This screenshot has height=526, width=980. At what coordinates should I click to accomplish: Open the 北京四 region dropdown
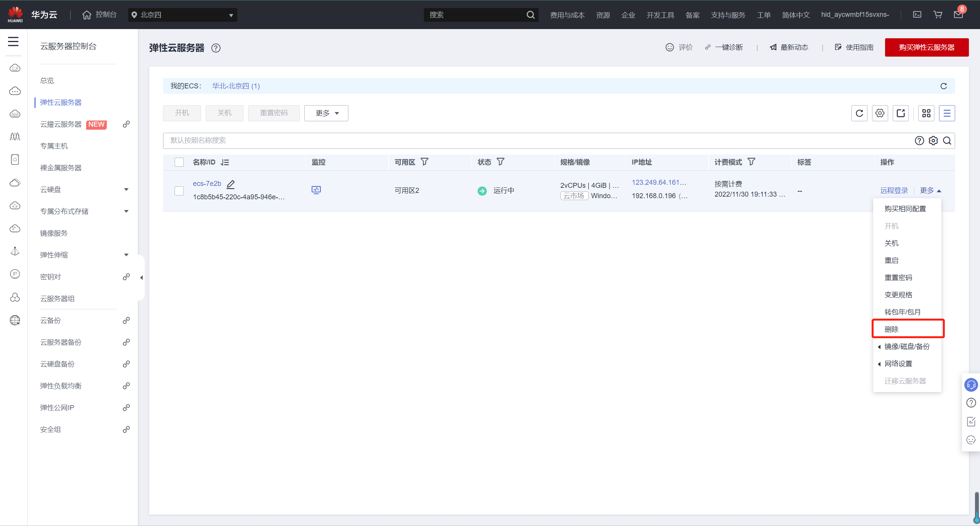(x=183, y=15)
